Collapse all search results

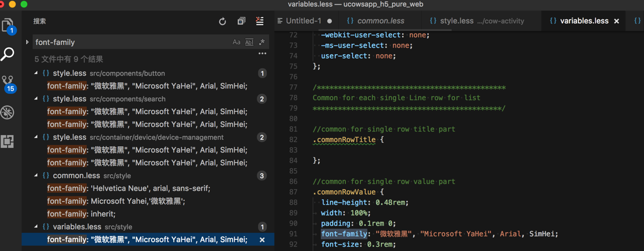tap(241, 22)
